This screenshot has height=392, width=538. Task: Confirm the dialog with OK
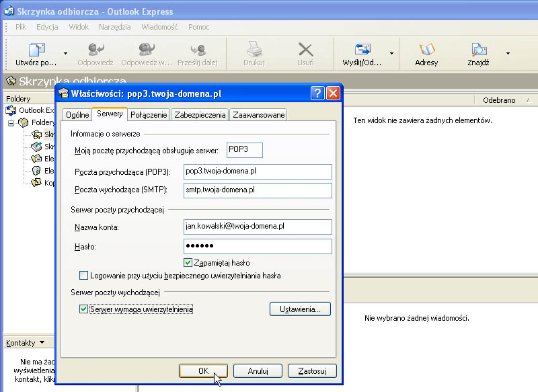pyautogui.click(x=203, y=370)
